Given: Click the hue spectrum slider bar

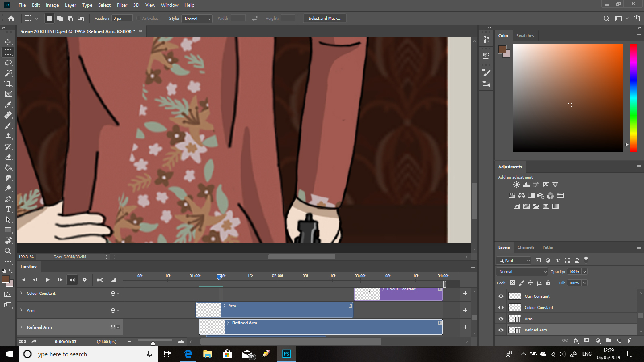Looking at the screenshot, I should coord(633,98).
